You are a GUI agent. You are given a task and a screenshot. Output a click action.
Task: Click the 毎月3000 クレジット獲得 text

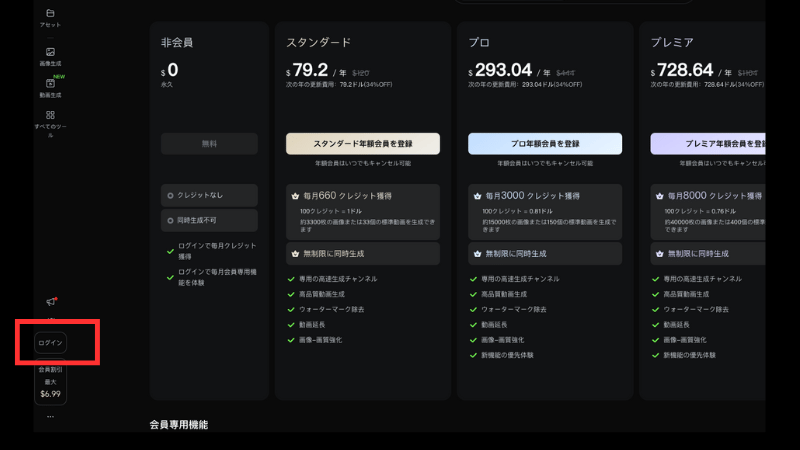click(533, 196)
